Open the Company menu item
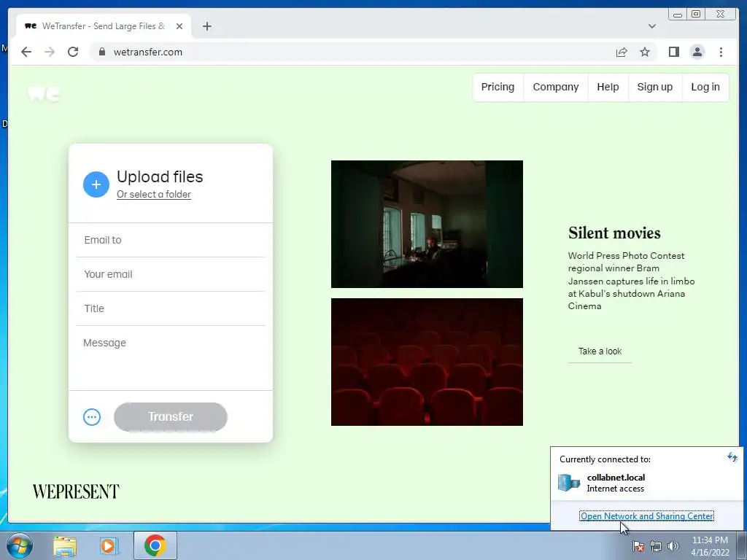This screenshot has height=560, width=747. (555, 87)
